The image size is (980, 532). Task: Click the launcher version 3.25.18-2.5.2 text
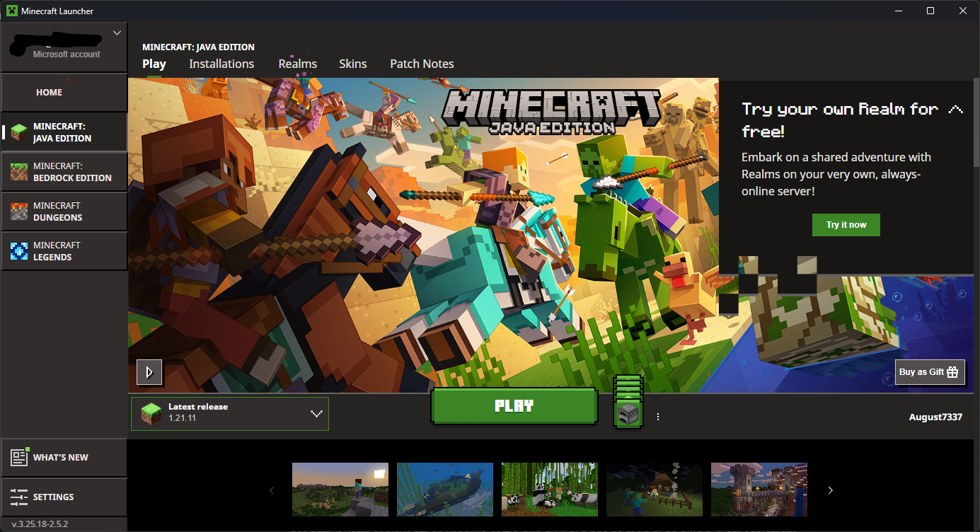tap(40, 524)
